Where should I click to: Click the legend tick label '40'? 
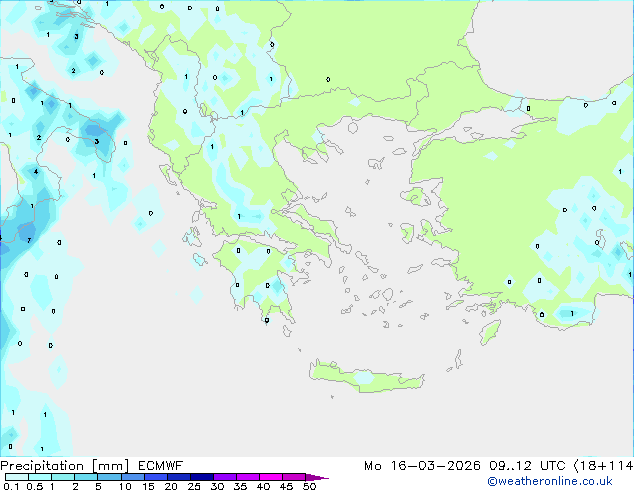tap(263, 486)
